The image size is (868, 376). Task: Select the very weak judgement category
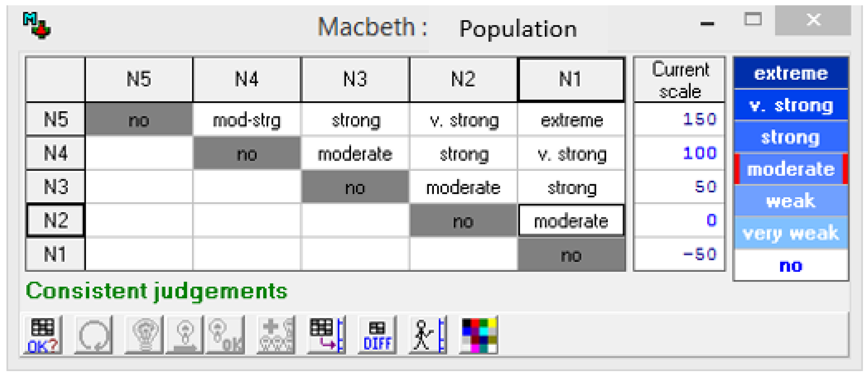(791, 233)
